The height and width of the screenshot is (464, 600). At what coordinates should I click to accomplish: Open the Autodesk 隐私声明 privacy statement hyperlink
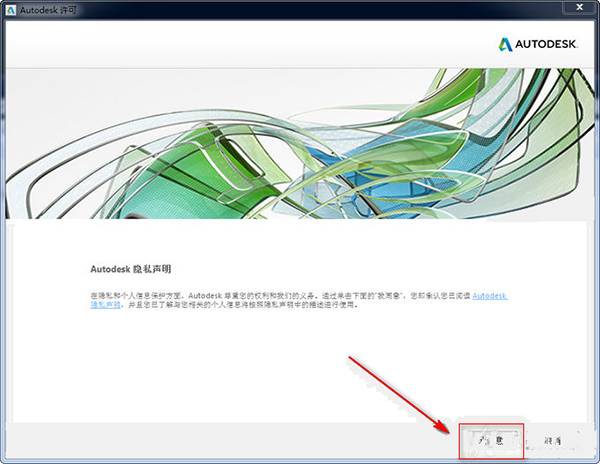click(490, 296)
